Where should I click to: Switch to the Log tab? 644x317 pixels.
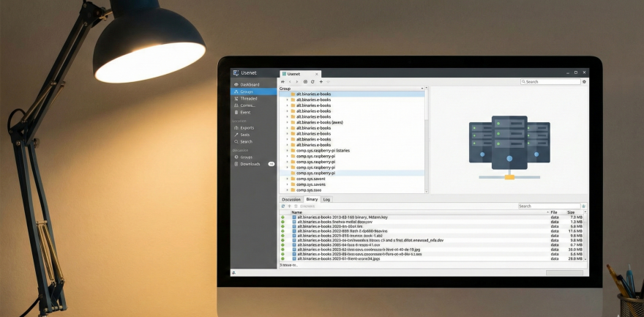coord(326,199)
